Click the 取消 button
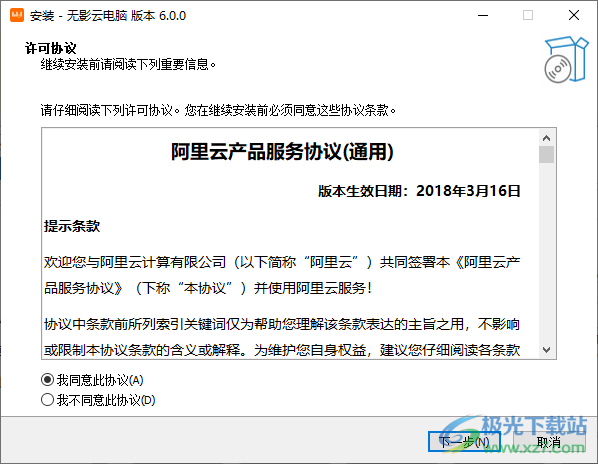Screen dimensions: 598x464 [x=549, y=442]
